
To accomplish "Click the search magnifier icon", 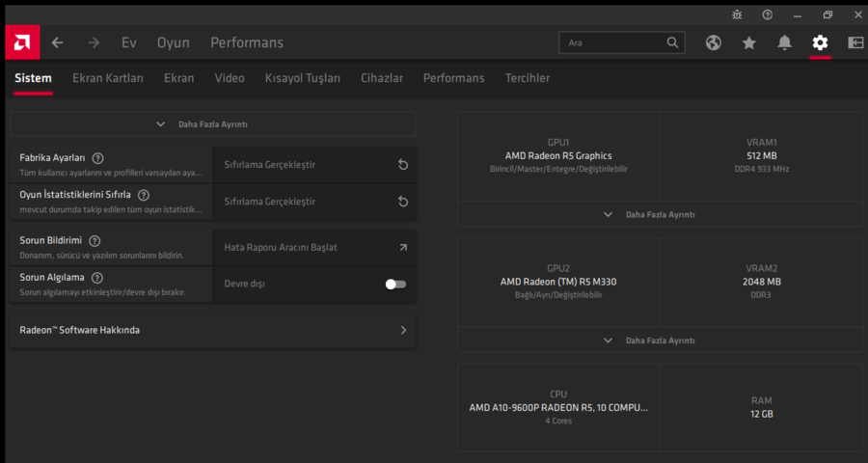I will 672,42.
